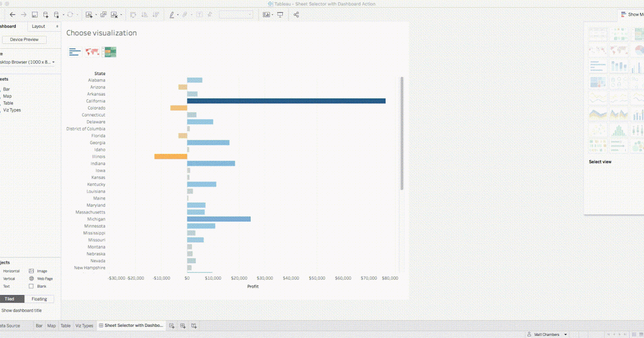Select the highlight table viz icon
The width and height of the screenshot is (644, 338).
[x=110, y=52]
